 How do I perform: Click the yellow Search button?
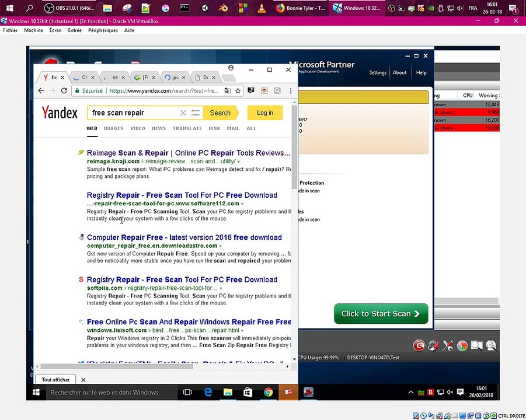tap(221, 113)
